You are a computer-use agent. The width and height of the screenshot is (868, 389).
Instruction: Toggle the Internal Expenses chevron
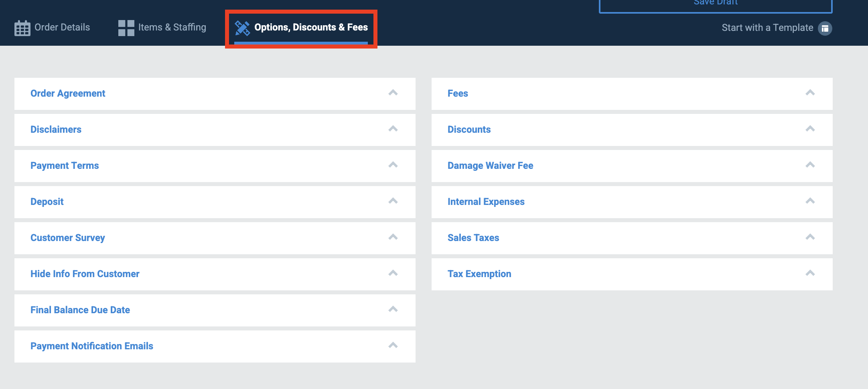point(810,201)
